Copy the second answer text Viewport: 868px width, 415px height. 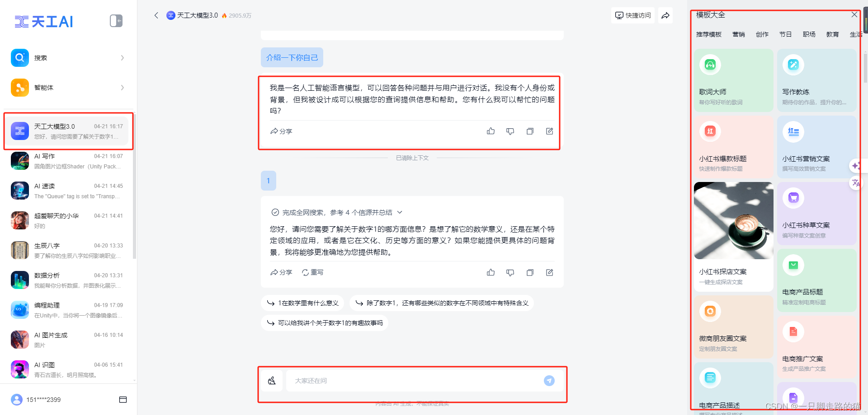(530, 272)
